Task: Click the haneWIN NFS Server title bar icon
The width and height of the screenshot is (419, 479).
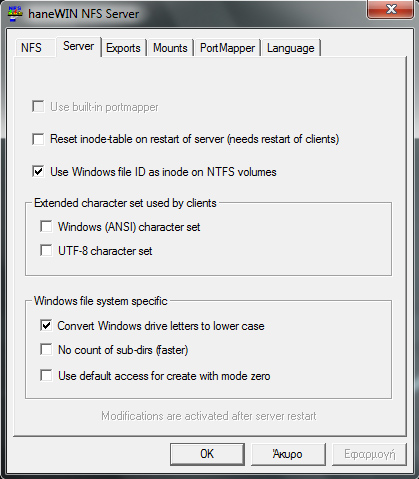Action: pyautogui.click(x=15, y=13)
